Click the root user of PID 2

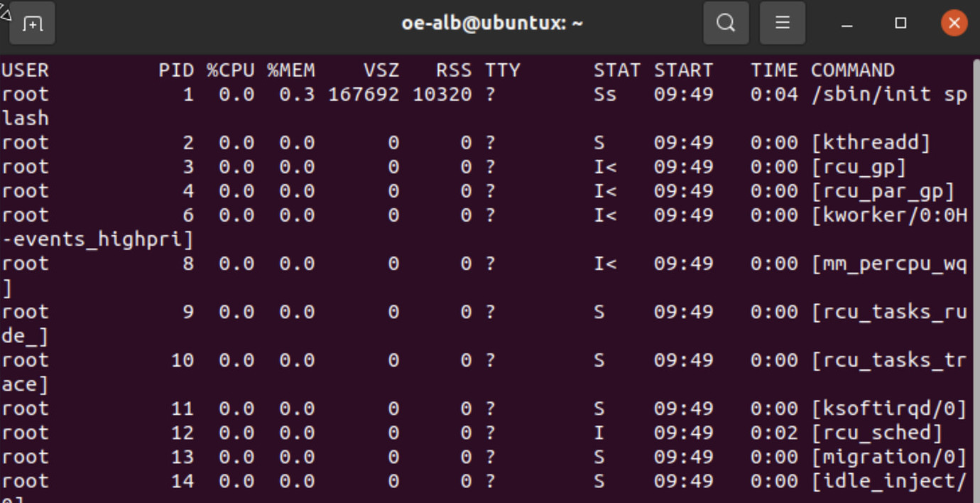(x=24, y=142)
